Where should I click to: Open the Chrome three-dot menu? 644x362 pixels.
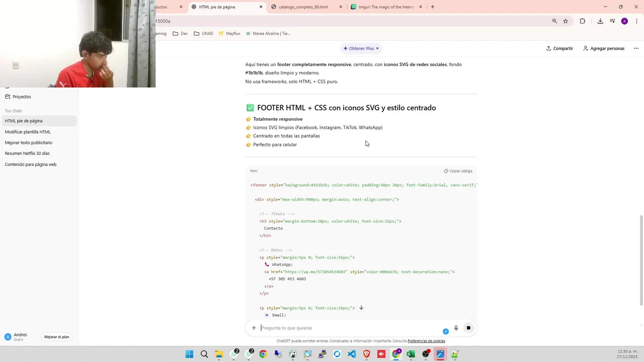(636, 21)
